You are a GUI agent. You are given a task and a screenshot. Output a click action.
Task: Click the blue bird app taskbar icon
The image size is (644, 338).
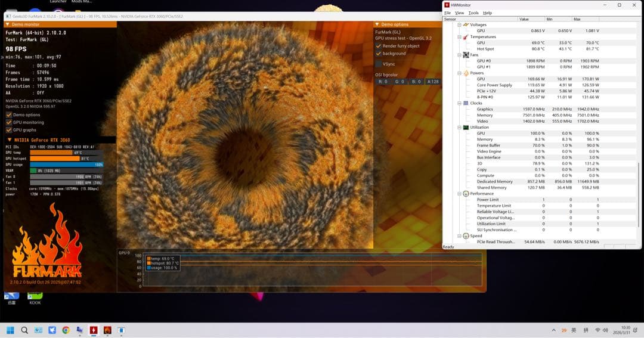point(52,330)
